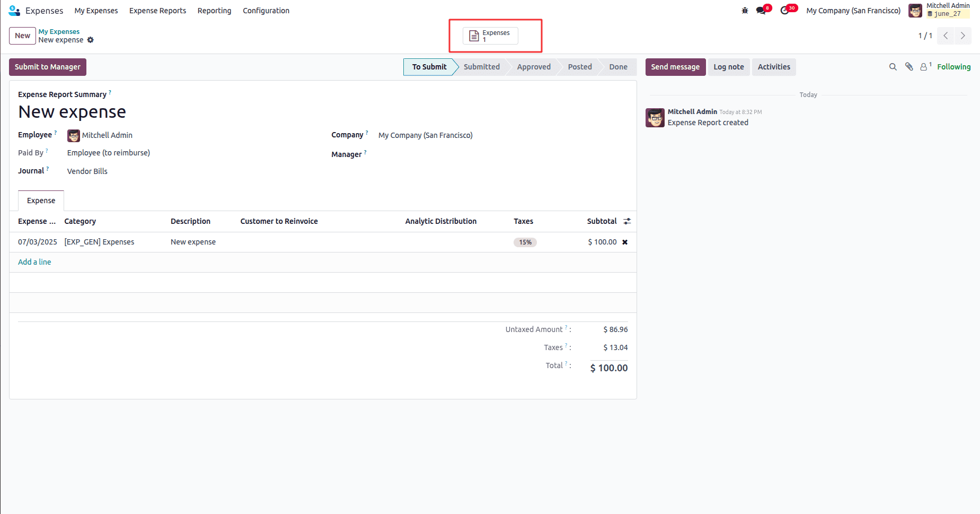
Task: Click the $ 13.04 taxes value
Action: (615, 347)
